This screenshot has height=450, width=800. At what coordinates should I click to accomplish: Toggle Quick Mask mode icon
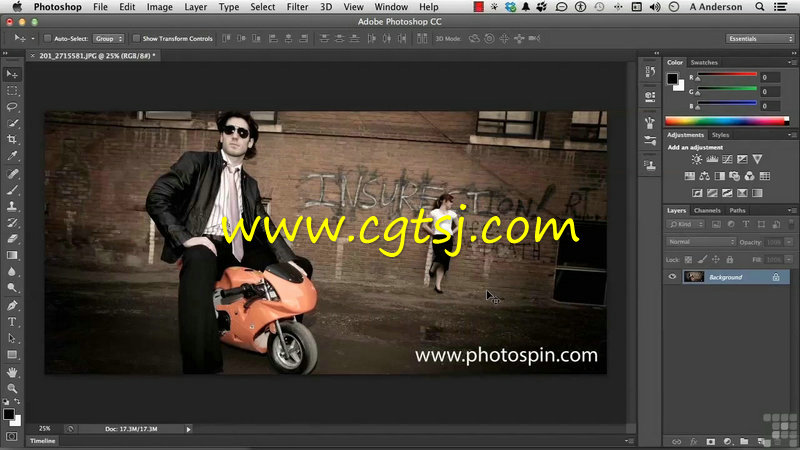(12, 437)
